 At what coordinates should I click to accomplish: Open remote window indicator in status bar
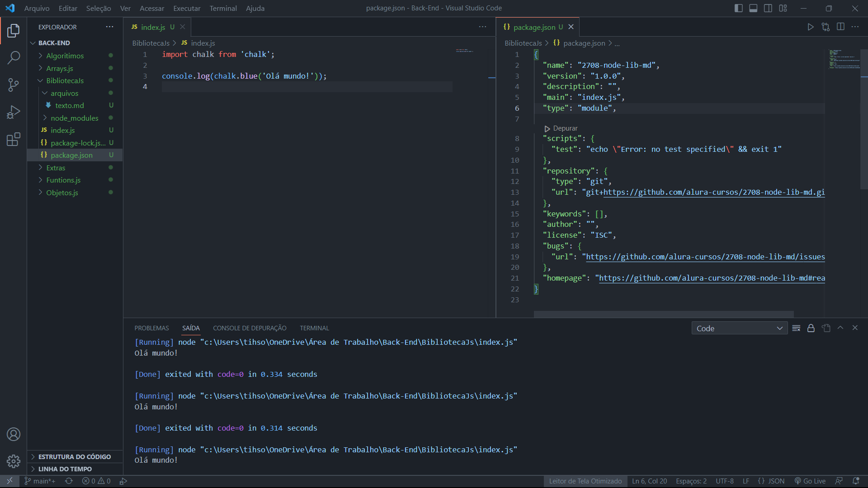(x=9, y=481)
